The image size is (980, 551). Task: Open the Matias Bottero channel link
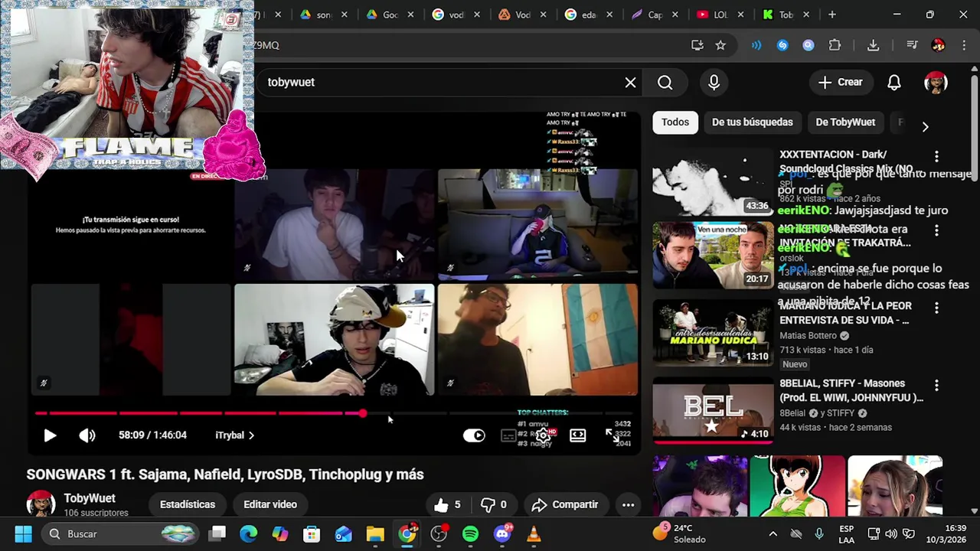pos(808,336)
